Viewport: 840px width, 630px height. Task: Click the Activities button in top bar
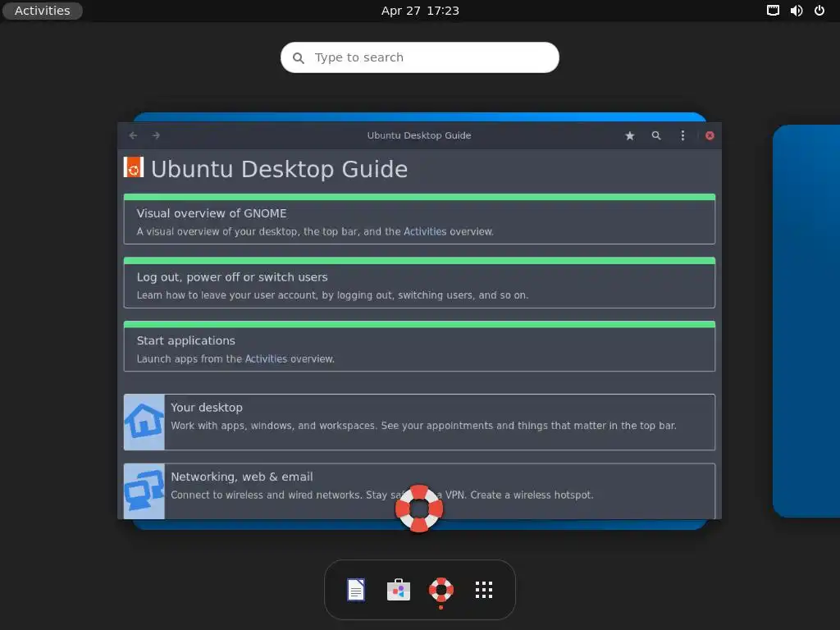pos(43,11)
